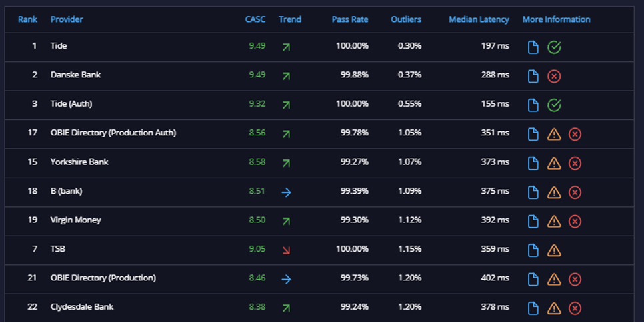Screen dimensions: 644x323
Task: Click the green checkmark icon for Tide
Action: [554, 47]
